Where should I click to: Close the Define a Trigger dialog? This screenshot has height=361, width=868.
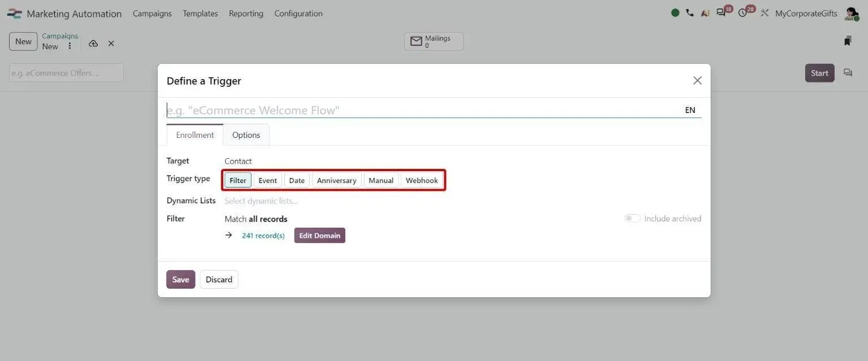(697, 81)
